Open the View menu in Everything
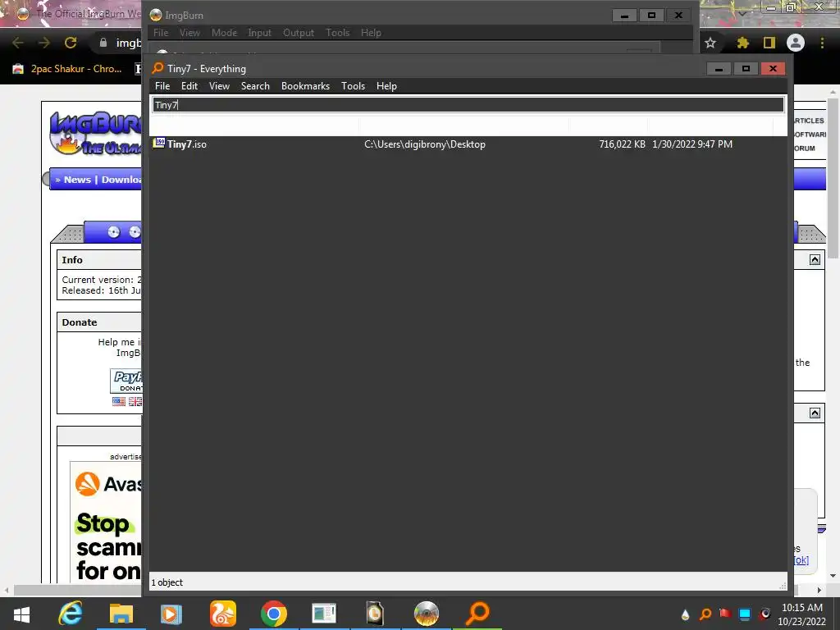Image resolution: width=840 pixels, height=630 pixels. tap(219, 86)
